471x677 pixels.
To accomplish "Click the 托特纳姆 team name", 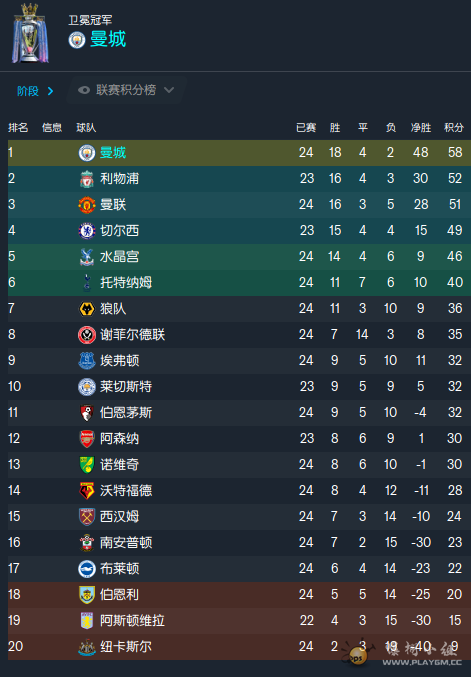I will coord(126,283).
